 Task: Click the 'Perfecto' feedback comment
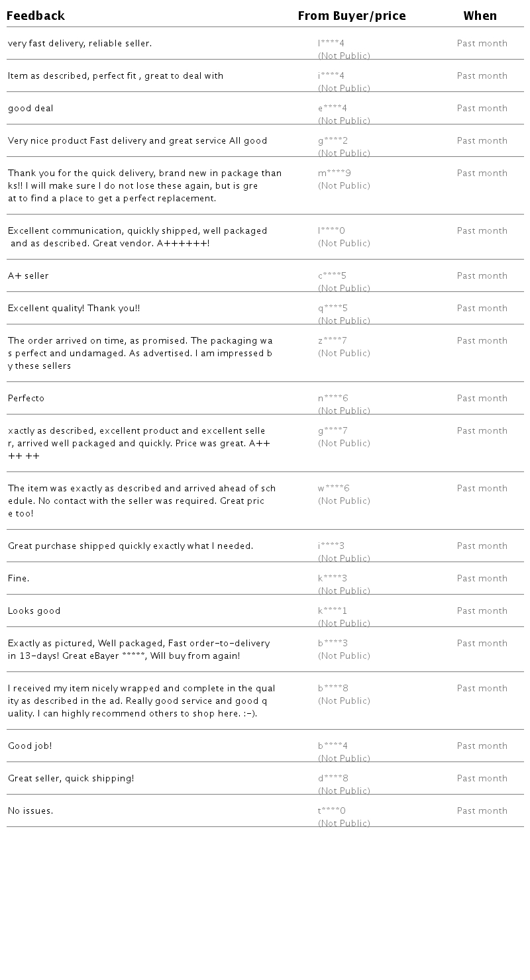(26, 399)
